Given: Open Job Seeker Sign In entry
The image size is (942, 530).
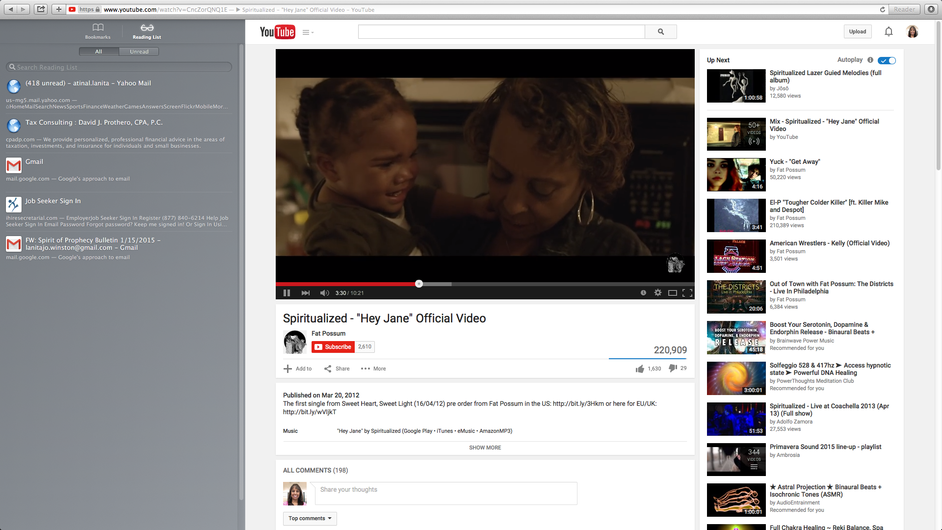Looking at the screenshot, I should coord(118,212).
